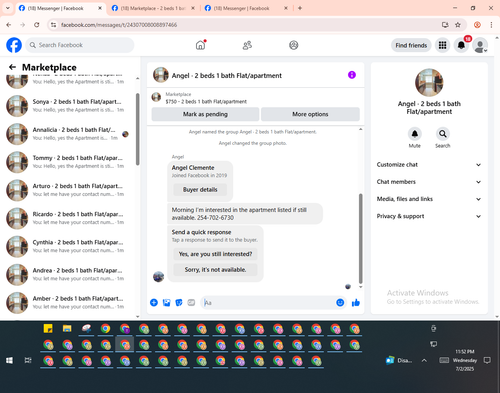The image size is (500, 393).
Task: Open the group photo in the right panel
Action: (429, 83)
